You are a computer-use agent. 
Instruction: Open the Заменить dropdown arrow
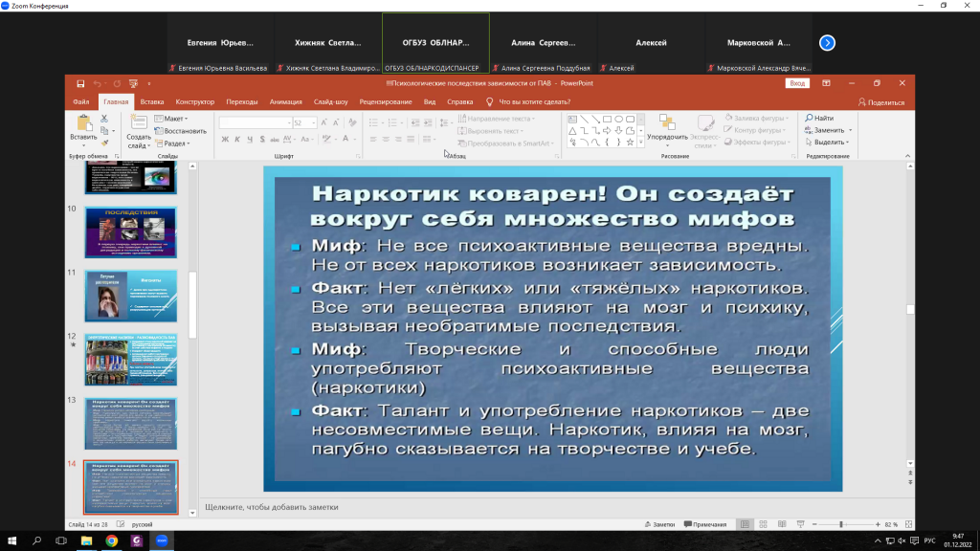coord(851,130)
